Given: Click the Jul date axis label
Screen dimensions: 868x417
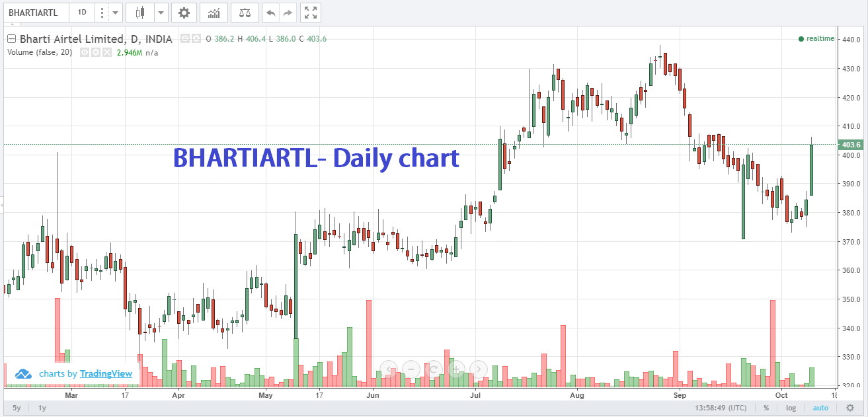Looking at the screenshot, I should click(475, 395).
